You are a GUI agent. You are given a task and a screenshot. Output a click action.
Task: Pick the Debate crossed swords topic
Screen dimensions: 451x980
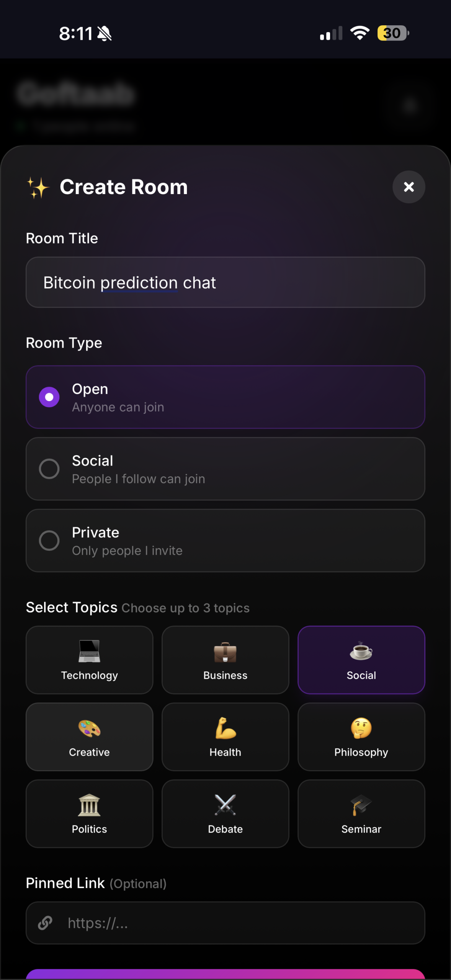point(225,813)
